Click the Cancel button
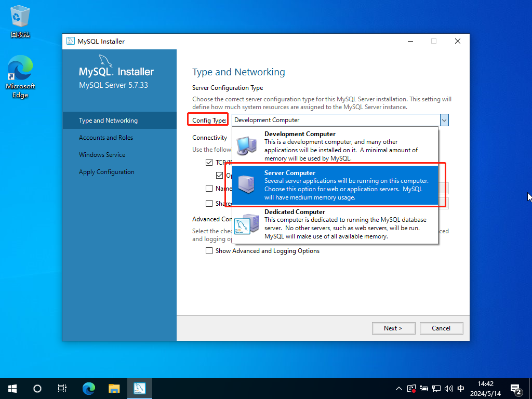 (x=441, y=328)
